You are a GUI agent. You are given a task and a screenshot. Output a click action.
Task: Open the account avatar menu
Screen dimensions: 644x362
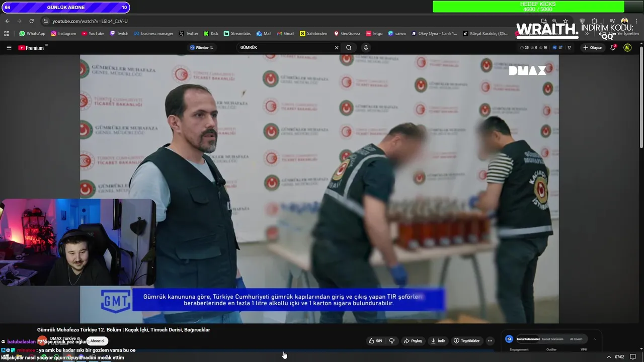pos(627,48)
